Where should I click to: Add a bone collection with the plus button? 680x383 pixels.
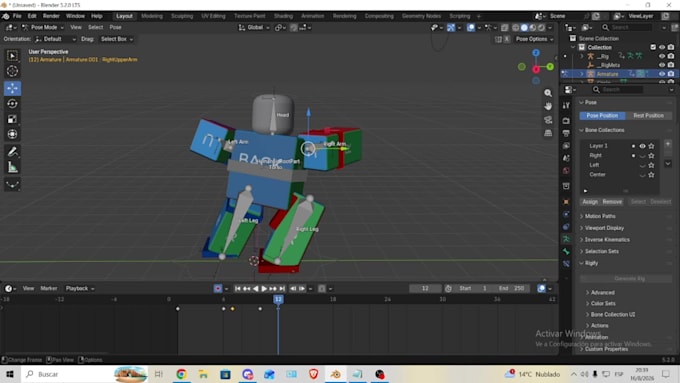[668, 144]
